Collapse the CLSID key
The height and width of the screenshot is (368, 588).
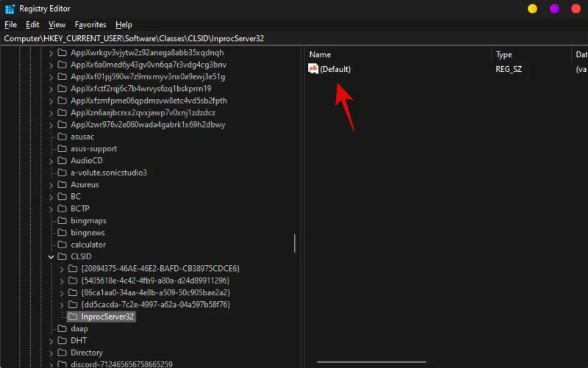point(51,256)
